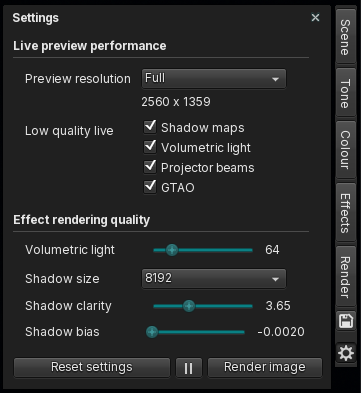
Task: Switch to the Scene tab
Action: point(346,37)
